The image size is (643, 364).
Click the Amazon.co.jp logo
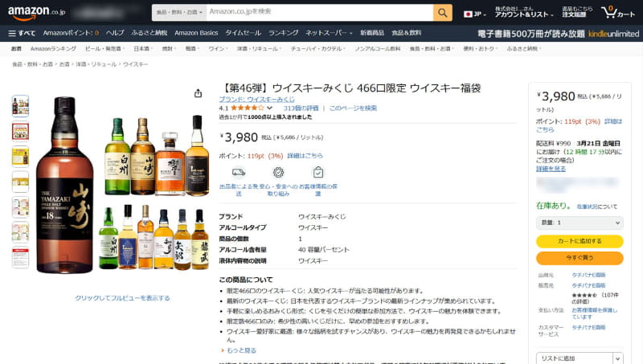[x=36, y=13]
